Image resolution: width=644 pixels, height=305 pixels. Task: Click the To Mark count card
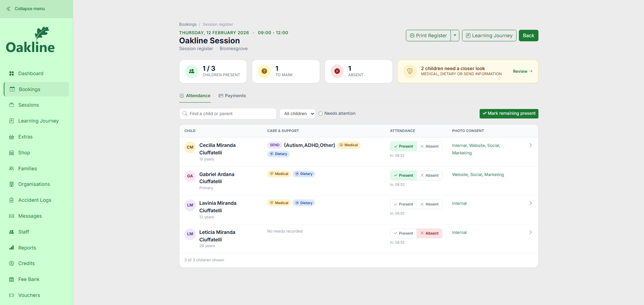(x=286, y=71)
